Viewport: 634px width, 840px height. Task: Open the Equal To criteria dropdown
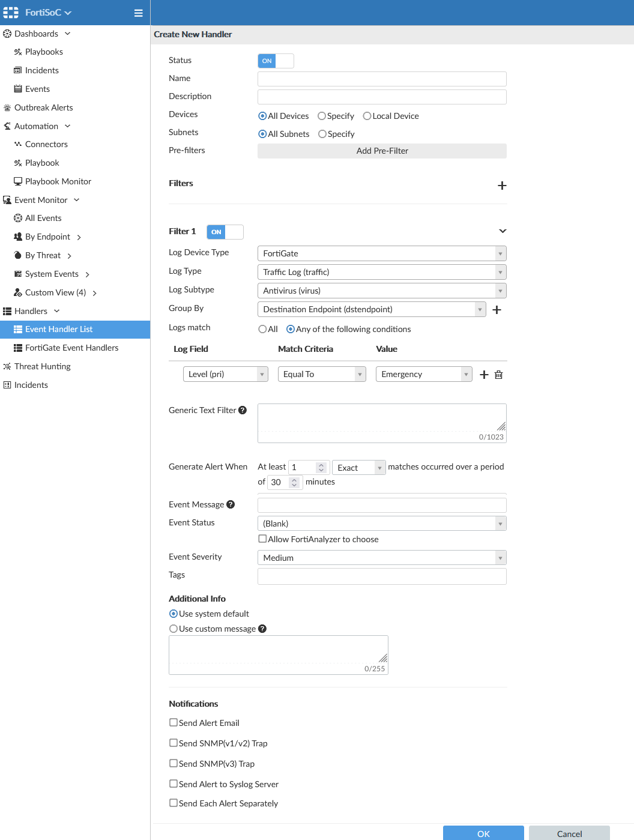(x=322, y=374)
